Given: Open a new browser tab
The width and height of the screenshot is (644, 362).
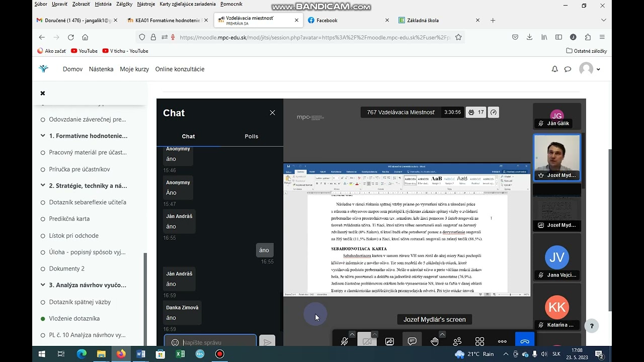Looking at the screenshot, I should coord(493,20).
